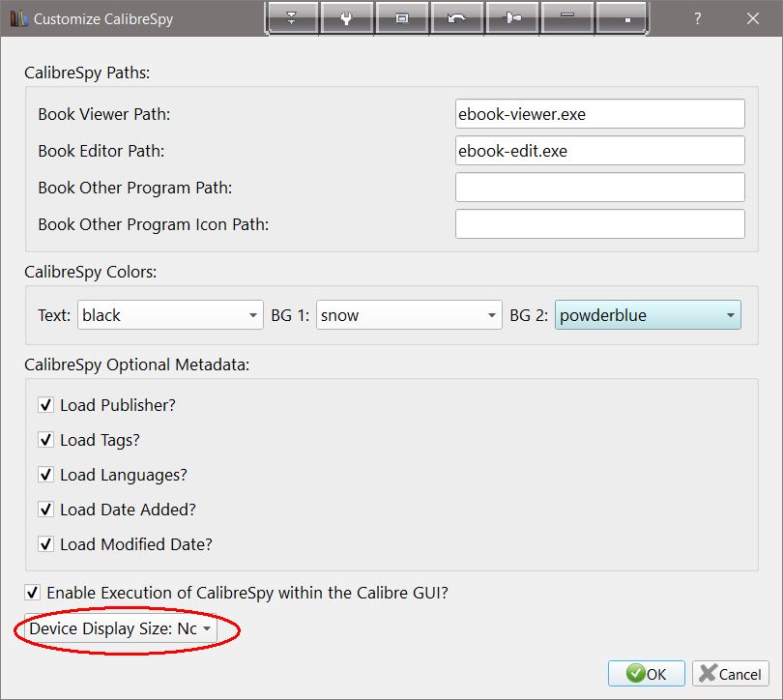Click the wrench tool icon in title bar

point(346,18)
